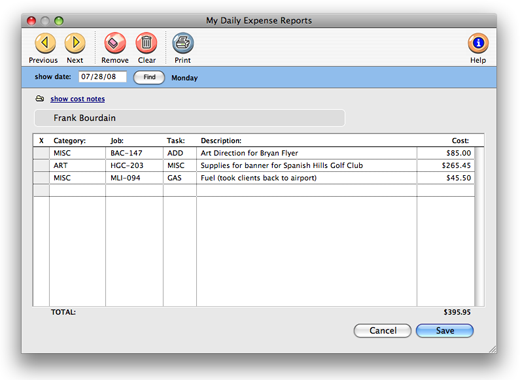520x381 pixels.
Task: Click the GAS task cell
Action: click(180, 178)
